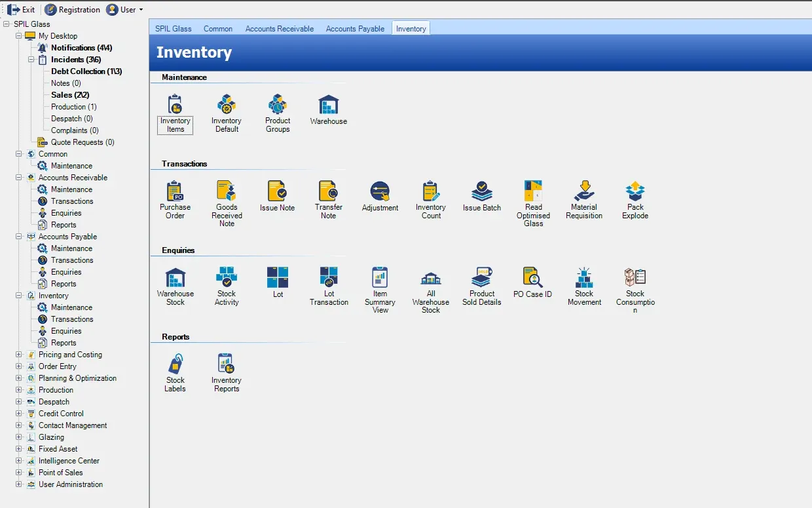Open the Stock Labels report icon
Viewport: 812px width, 508px height.
coord(175,372)
